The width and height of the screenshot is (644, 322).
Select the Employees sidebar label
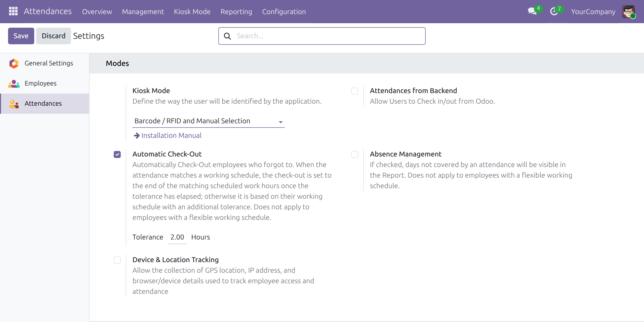click(x=41, y=84)
